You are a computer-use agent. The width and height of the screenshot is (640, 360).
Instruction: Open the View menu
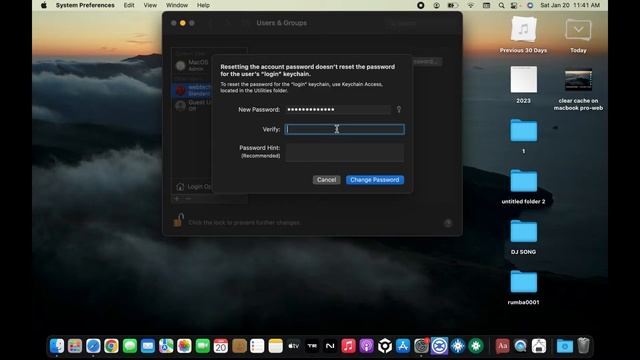point(150,5)
